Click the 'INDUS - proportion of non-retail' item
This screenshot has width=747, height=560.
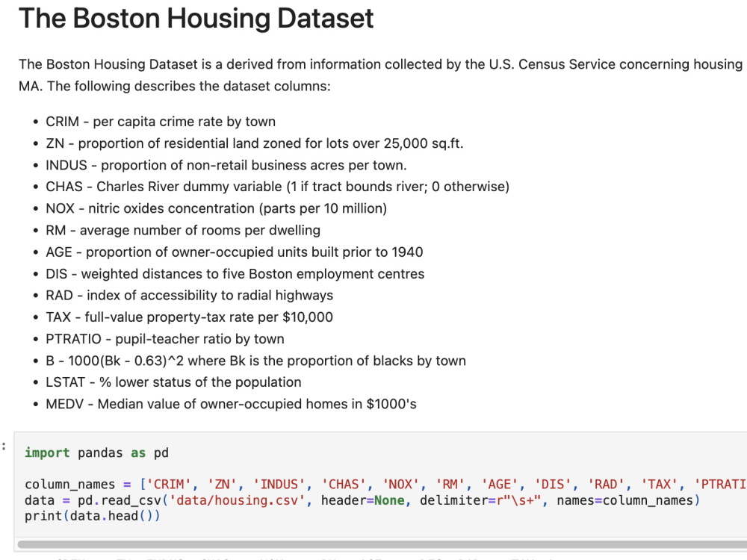pos(226,165)
